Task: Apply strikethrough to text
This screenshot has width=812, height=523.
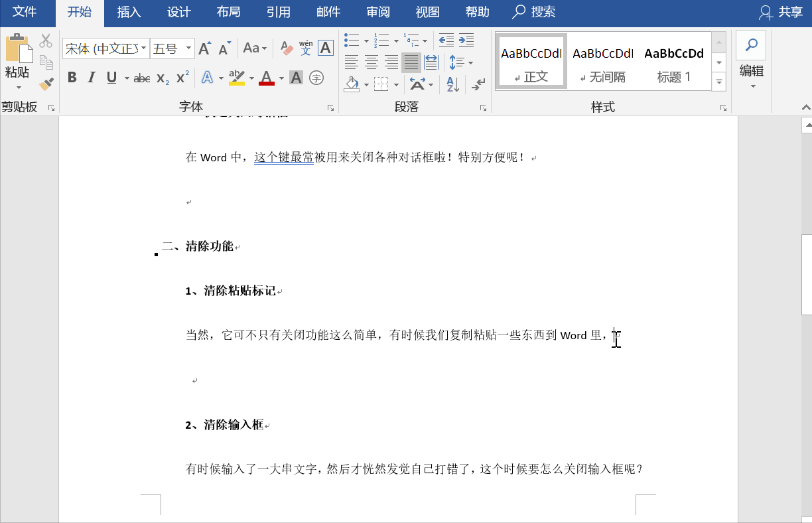Action: pyautogui.click(x=141, y=78)
